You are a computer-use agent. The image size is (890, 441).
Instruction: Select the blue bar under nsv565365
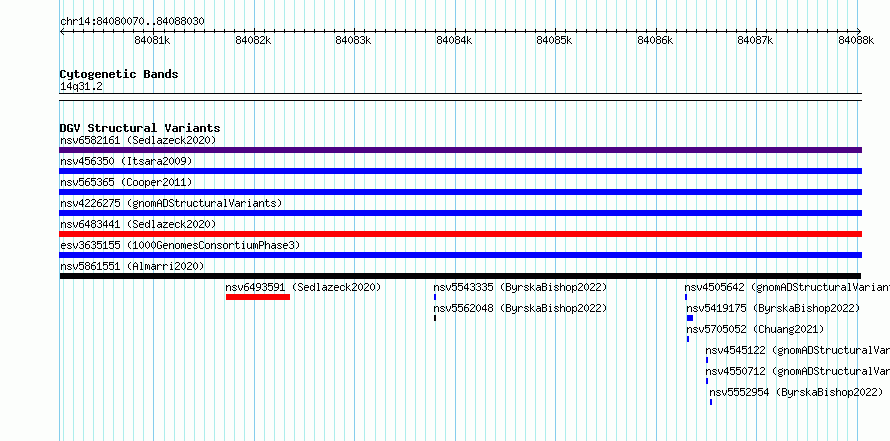pos(460,192)
